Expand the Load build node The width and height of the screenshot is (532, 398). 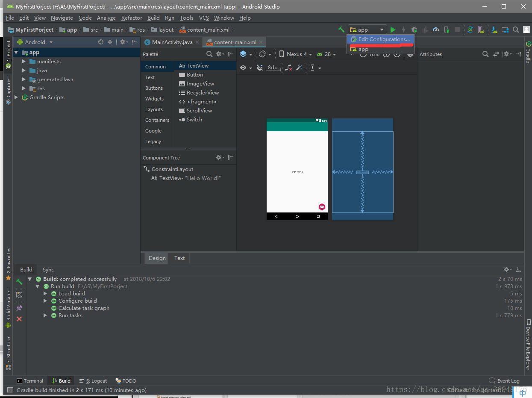tap(45, 294)
